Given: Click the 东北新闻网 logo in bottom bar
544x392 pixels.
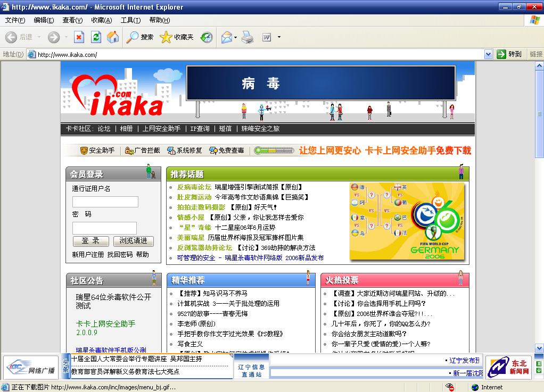Looking at the screenshot, I should pos(509,368).
